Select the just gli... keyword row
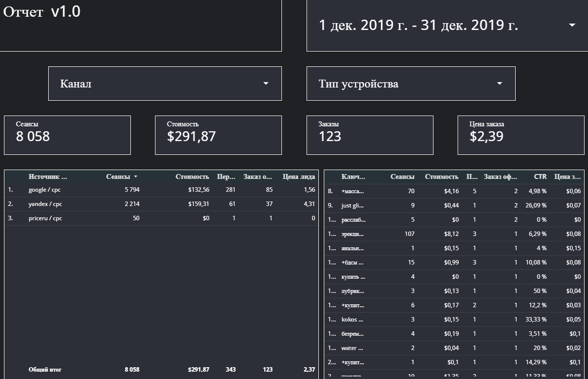Image resolution: width=588 pixels, height=379 pixels. 352,205
